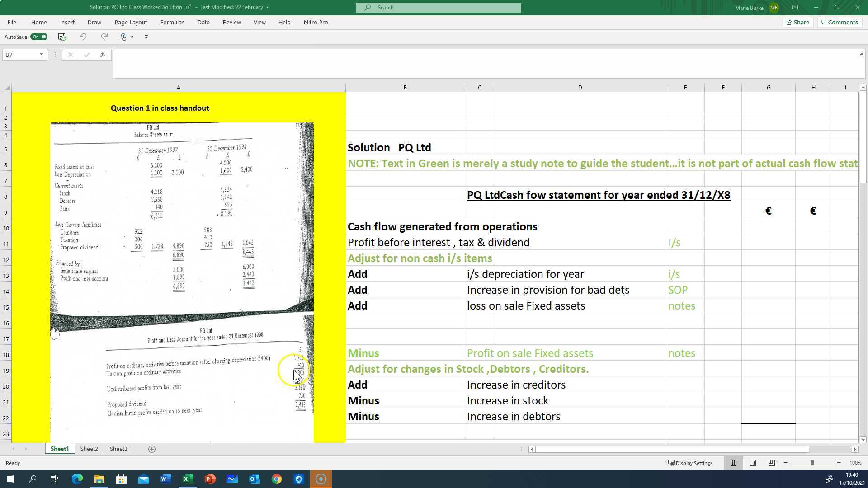The width and height of the screenshot is (868, 488).
Task: Click the Save icon in quick access toolbar
Action: tap(62, 37)
